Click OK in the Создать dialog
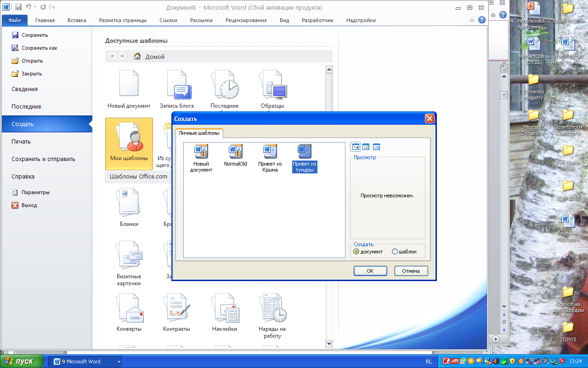 pos(370,271)
